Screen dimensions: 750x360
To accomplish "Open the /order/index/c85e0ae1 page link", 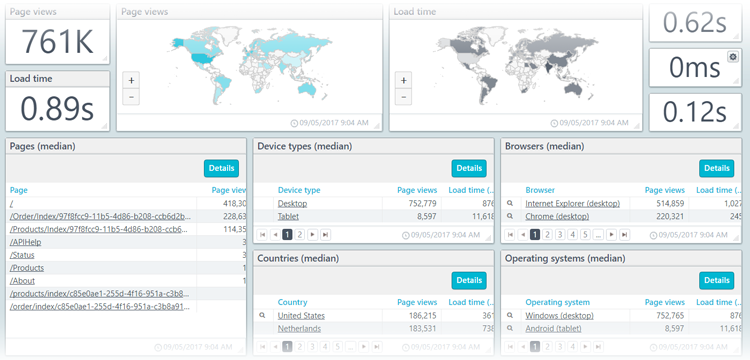I will point(99,306).
